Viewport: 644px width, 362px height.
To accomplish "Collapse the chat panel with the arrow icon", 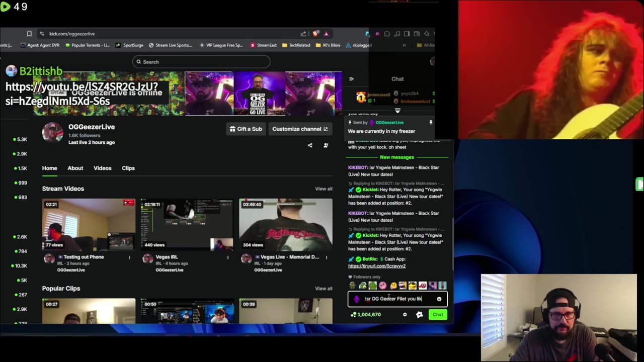I will [x=351, y=79].
